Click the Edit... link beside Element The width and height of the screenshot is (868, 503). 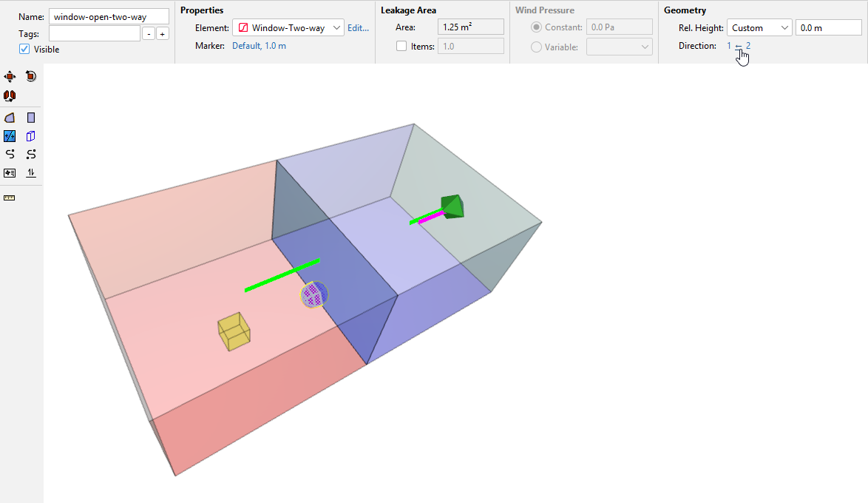[358, 28]
